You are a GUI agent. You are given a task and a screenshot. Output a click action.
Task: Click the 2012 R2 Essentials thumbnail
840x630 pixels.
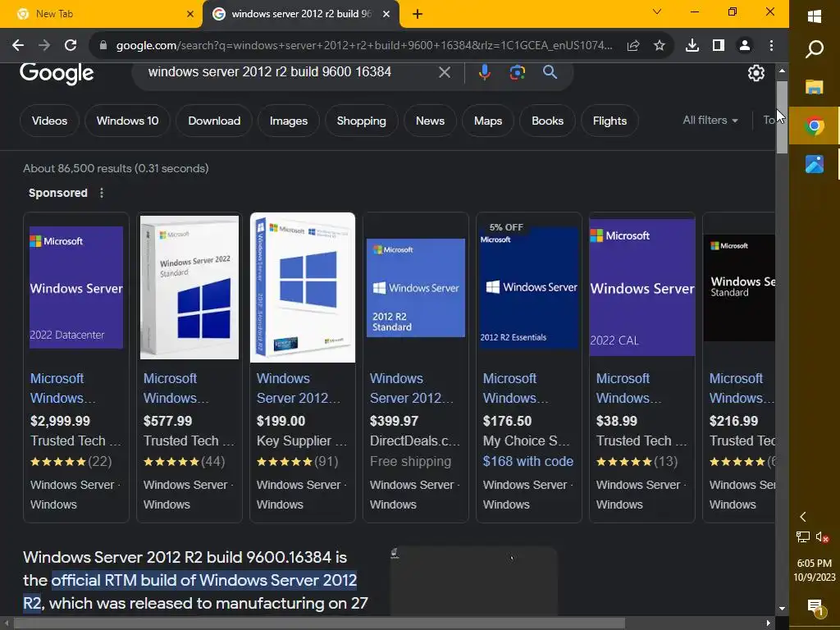tap(529, 288)
